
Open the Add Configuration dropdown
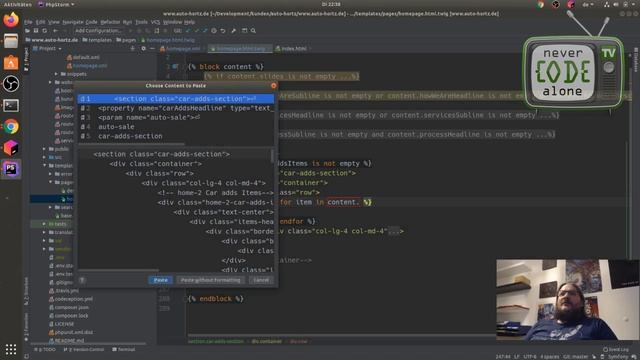(x=98, y=31)
